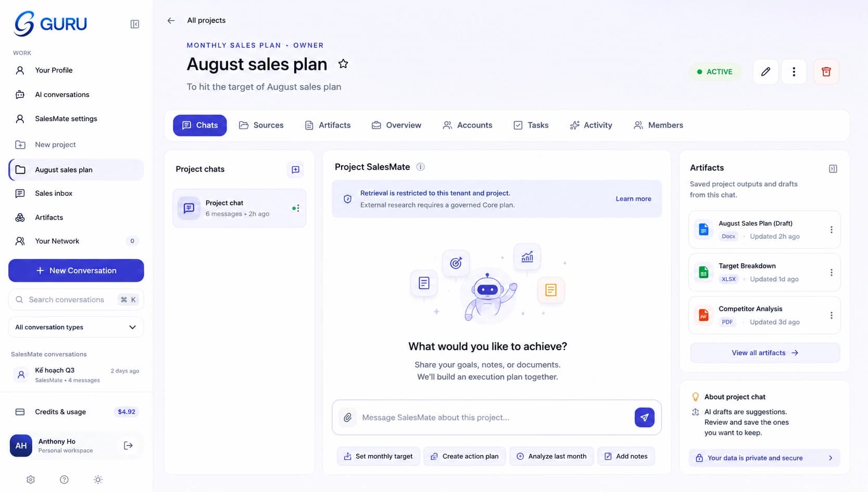Open Project chat three-dot menu

pos(298,208)
